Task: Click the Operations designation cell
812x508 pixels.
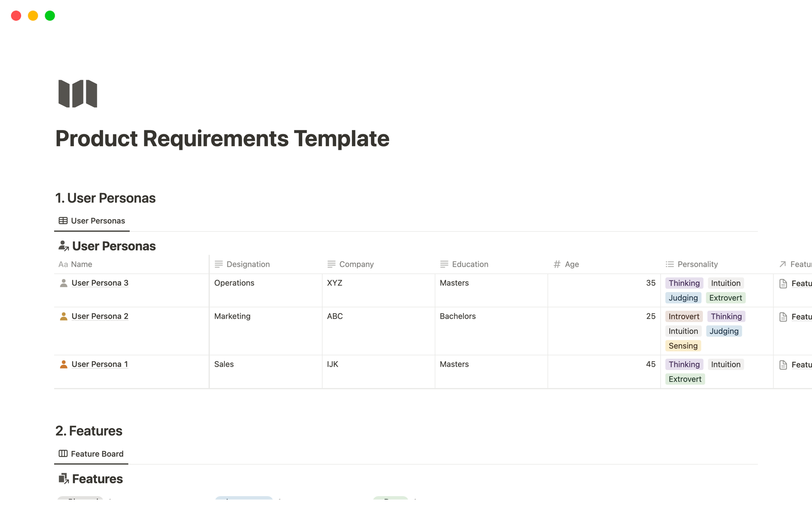Action: pos(234,283)
